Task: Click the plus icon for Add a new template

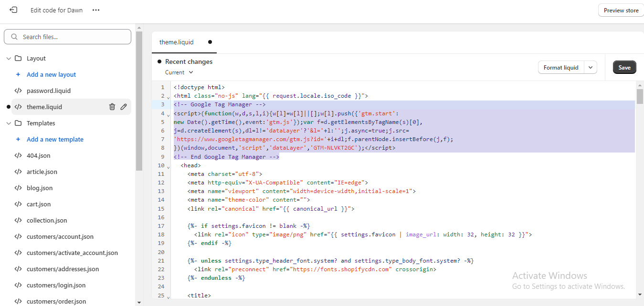Action: click(18, 139)
